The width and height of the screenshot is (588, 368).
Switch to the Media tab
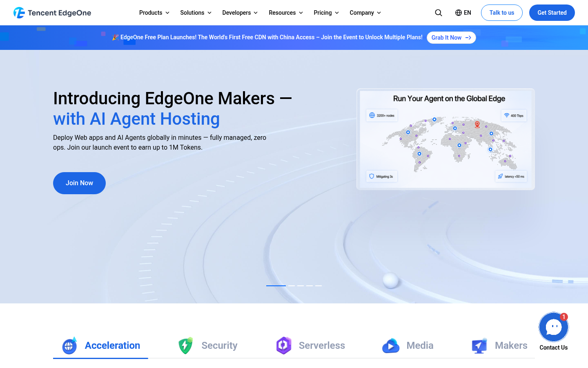pyautogui.click(x=408, y=346)
